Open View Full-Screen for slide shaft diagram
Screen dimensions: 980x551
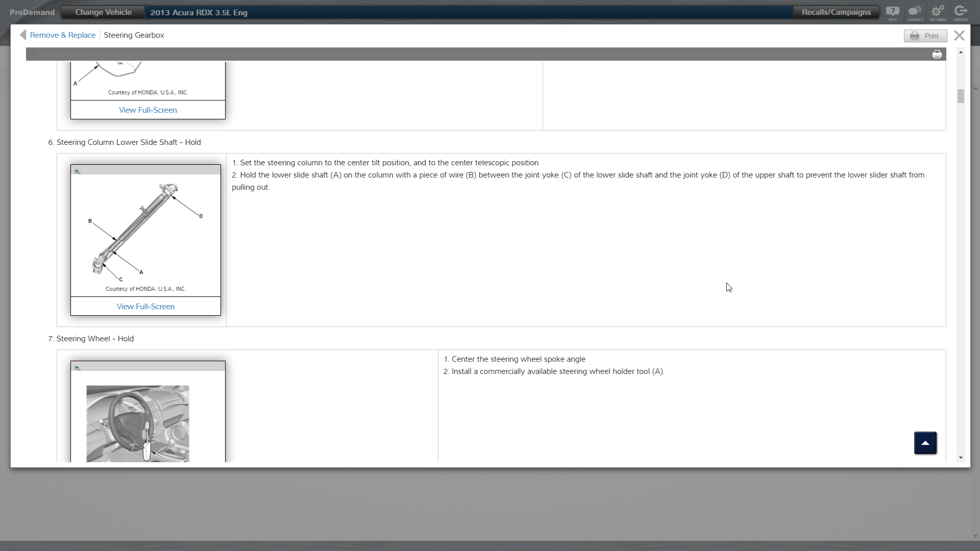(145, 307)
